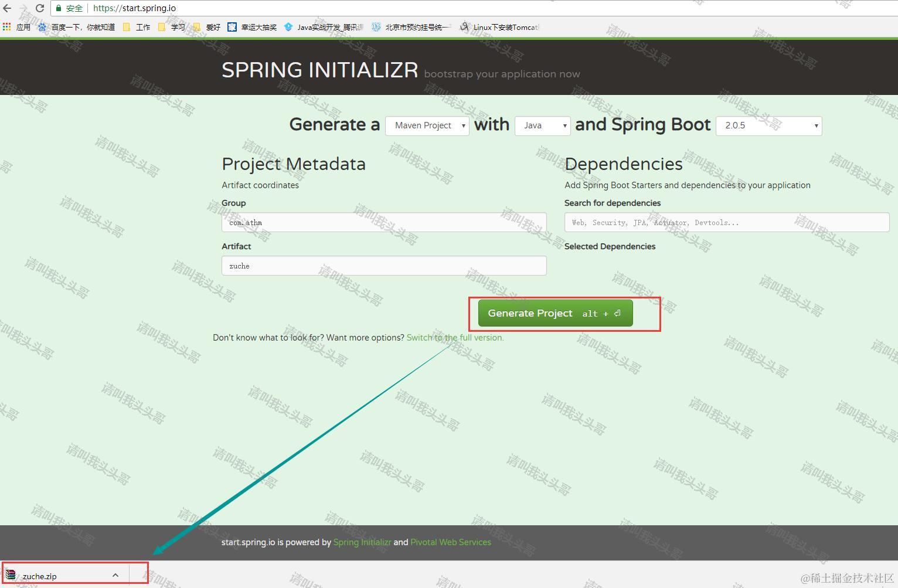Viewport: 898px width, 588px height.
Task: Click the Switch to the full version link
Action: click(455, 338)
